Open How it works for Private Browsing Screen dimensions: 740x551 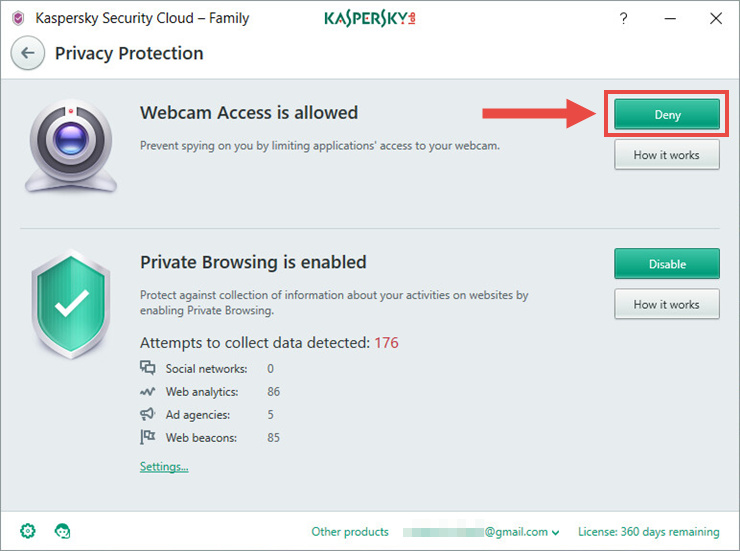[x=667, y=304]
